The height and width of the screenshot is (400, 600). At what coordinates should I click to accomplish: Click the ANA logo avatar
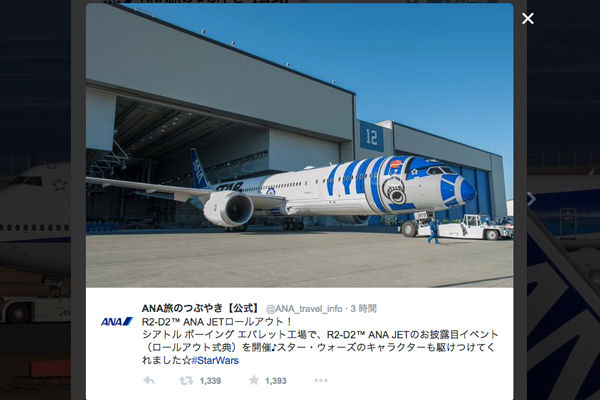point(117,322)
